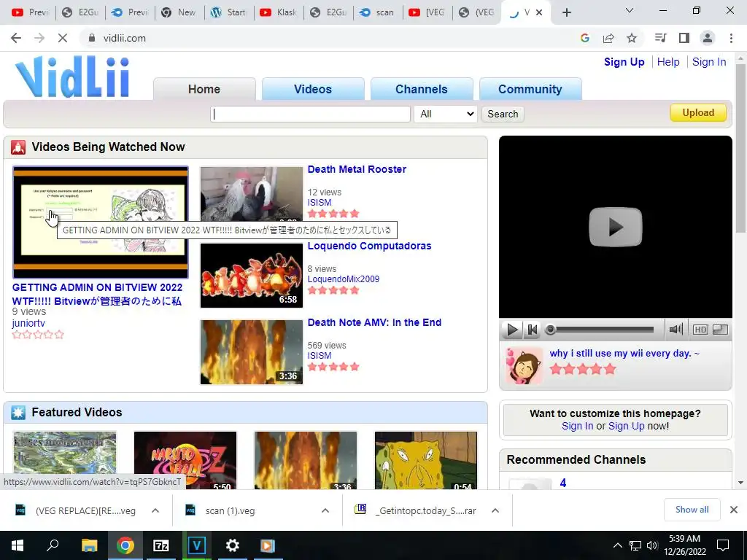Expand options for _Getintopc.today rar download
This screenshot has width=747, height=560.
[x=495, y=510]
